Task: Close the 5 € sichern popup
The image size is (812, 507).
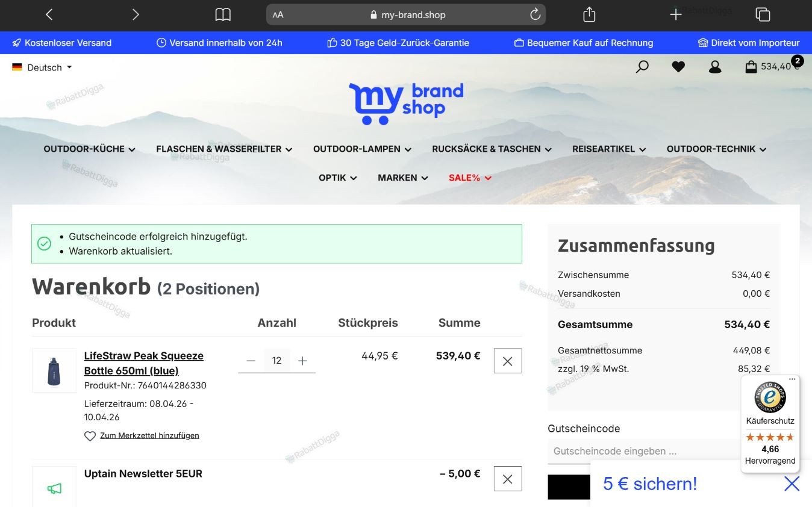Action: (792, 484)
